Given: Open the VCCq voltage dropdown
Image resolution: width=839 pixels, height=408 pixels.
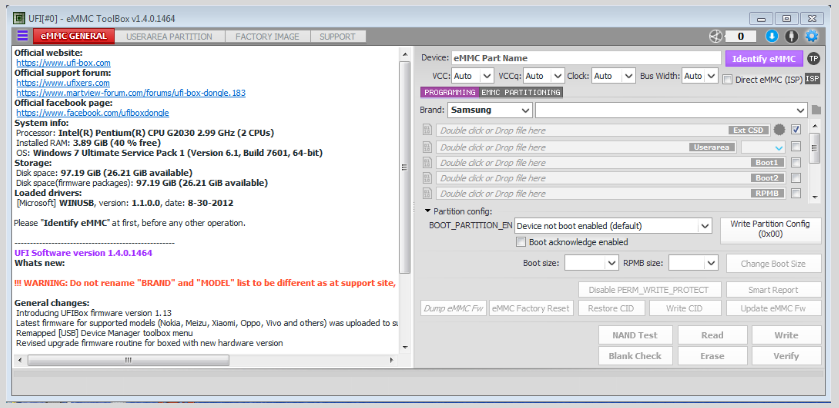Looking at the screenshot, I should coord(544,76).
